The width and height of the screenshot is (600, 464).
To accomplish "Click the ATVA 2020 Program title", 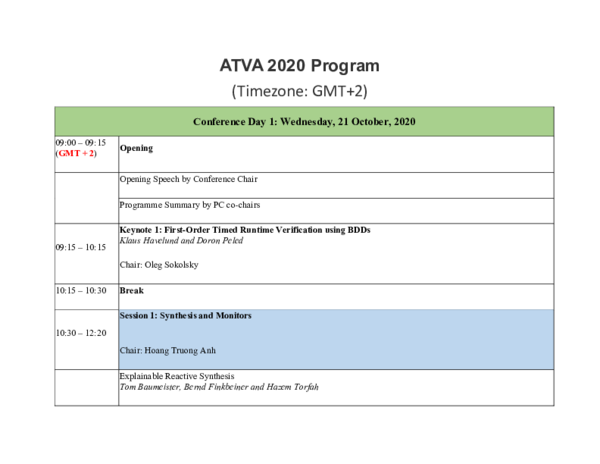I will coord(299,66).
